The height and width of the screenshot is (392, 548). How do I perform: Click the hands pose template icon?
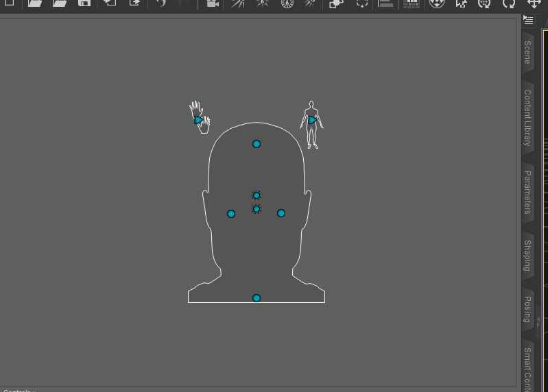[199, 118]
